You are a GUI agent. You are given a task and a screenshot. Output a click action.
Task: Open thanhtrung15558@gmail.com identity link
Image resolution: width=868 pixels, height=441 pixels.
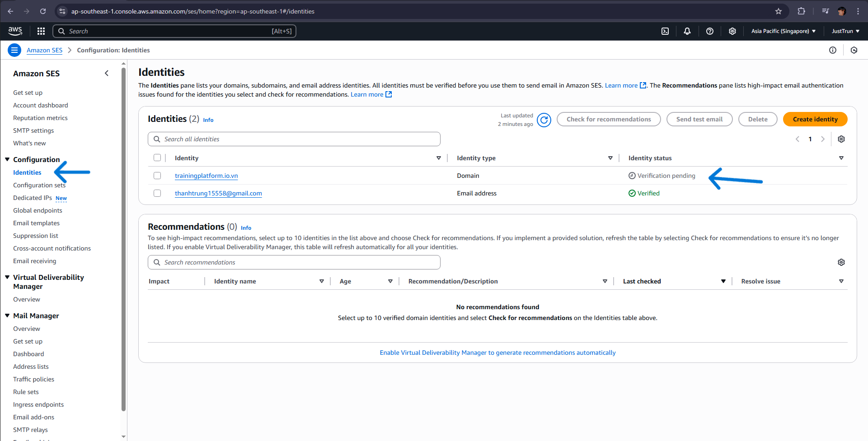pyautogui.click(x=218, y=193)
